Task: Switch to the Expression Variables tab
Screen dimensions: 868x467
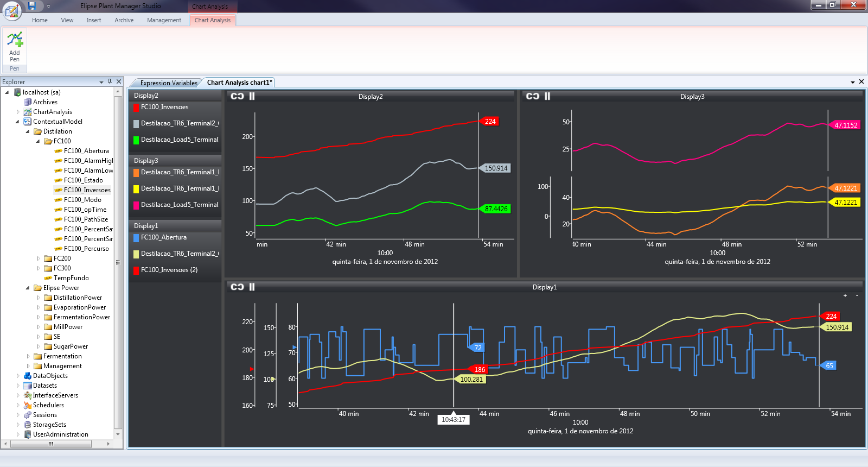Action: click(169, 83)
